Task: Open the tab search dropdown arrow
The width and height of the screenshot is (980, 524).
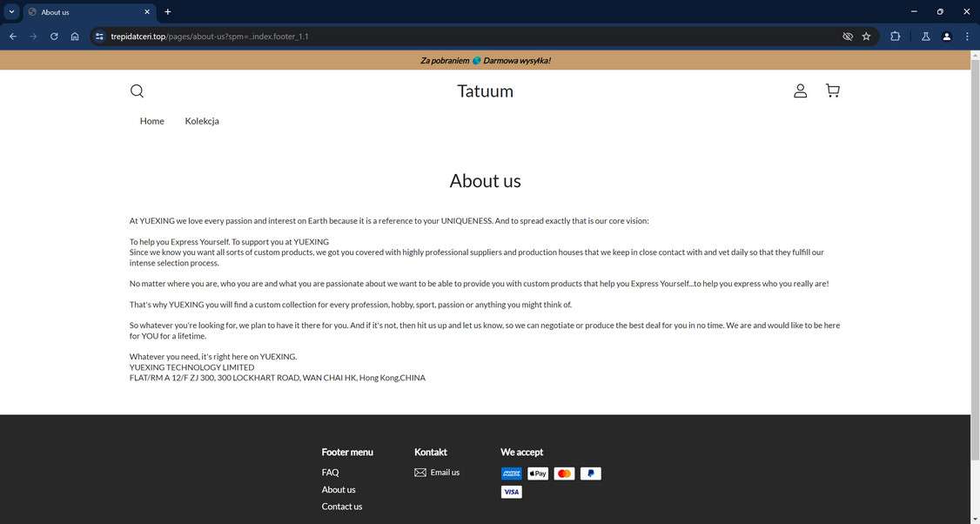Action: point(11,12)
